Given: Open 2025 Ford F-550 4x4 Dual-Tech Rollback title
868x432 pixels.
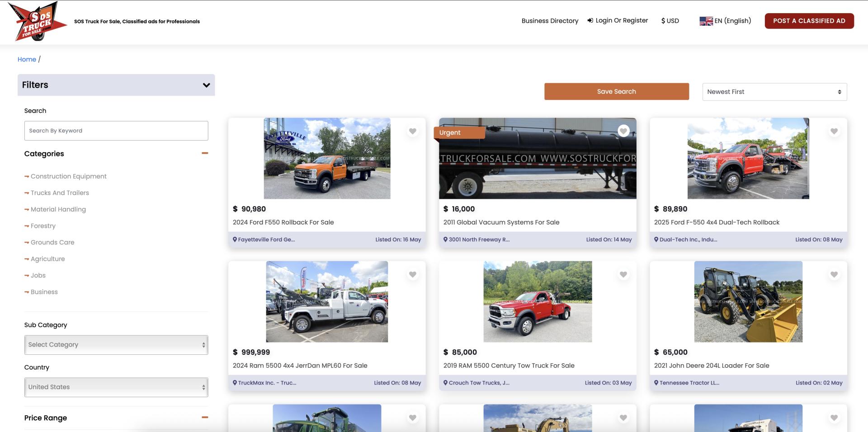Looking at the screenshot, I should 717,222.
